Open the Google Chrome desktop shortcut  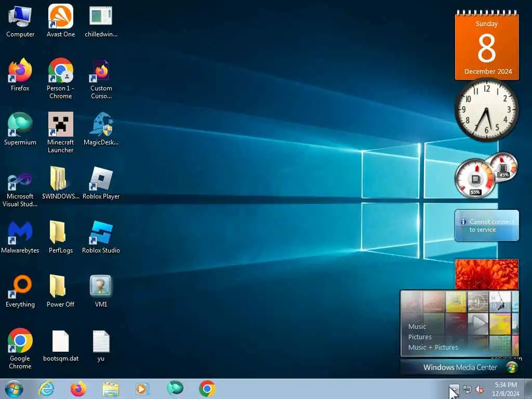click(20, 349)
